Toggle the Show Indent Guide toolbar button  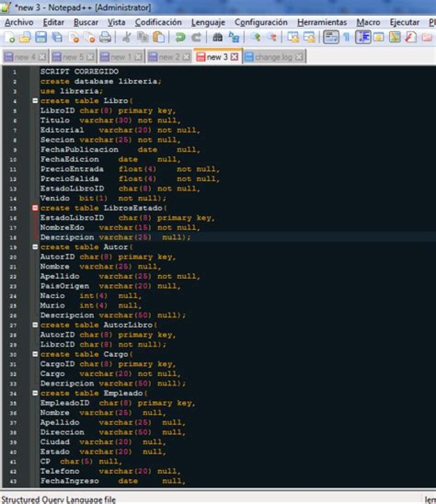pos(363,38)
